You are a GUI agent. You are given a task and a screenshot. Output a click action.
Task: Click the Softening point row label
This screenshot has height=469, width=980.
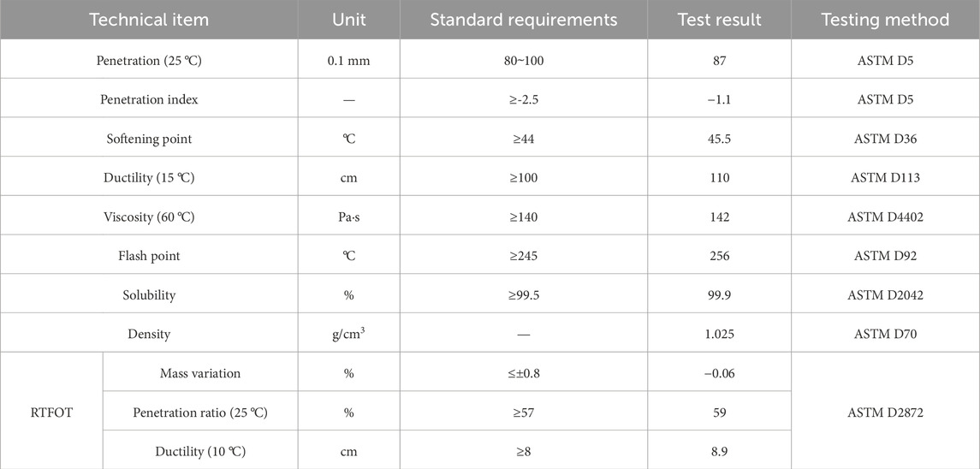(x=149, y=139)
